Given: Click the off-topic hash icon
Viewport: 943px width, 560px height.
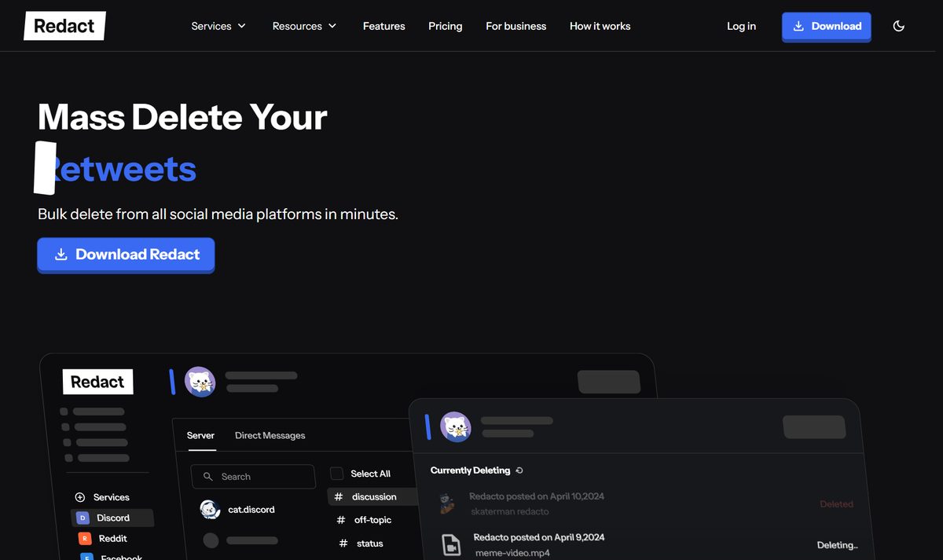Looking at the screenshot, I should 341,520.
